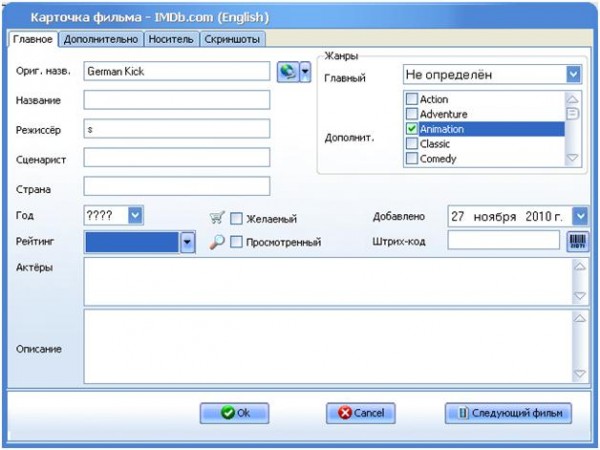Click the month ноября in the date field

[x=495, y=217]
